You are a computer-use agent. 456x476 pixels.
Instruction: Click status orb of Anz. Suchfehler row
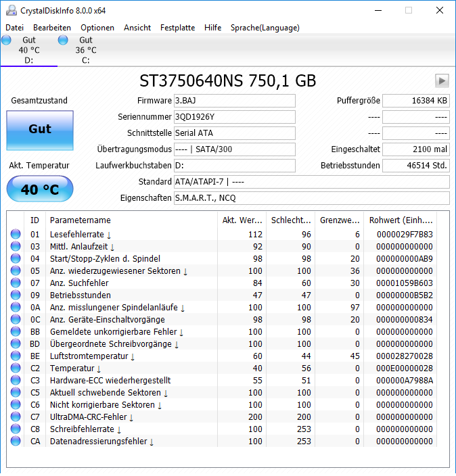[16, 283]
